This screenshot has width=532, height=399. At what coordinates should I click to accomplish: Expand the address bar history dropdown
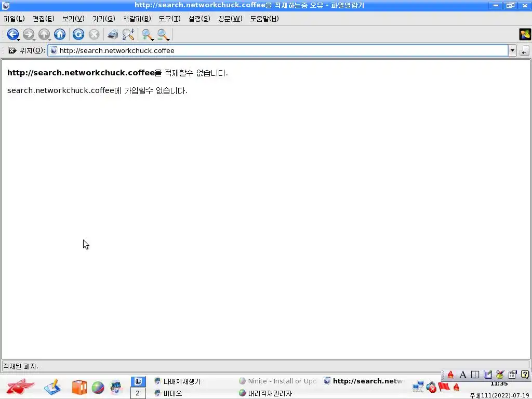512,50
